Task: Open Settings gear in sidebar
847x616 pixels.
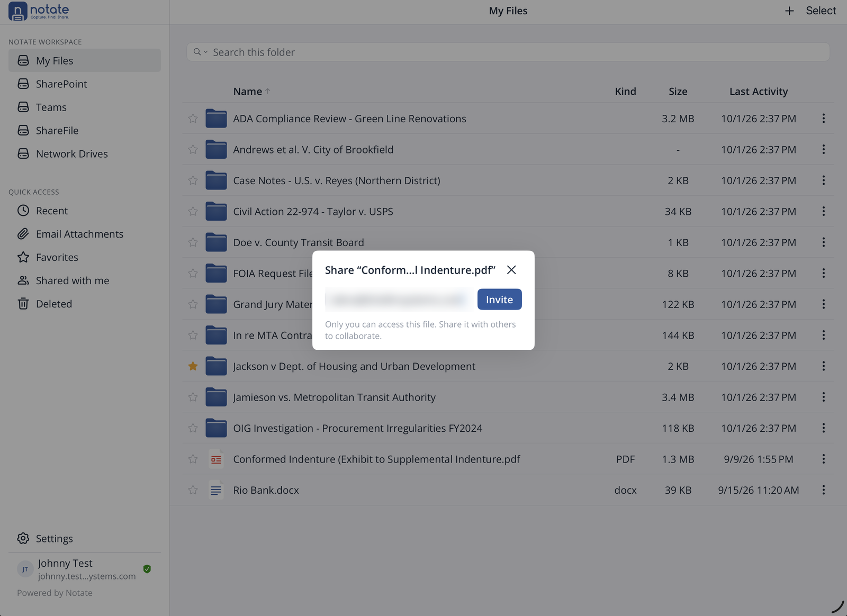Action: [23, 538]
